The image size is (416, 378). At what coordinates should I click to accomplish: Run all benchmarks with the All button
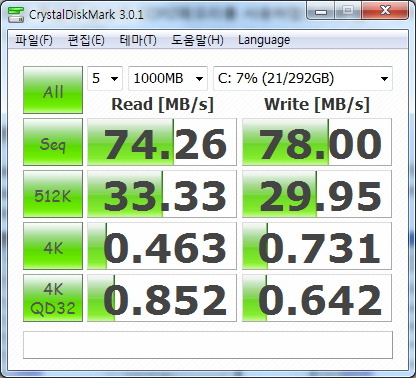(x=53, y=90)
